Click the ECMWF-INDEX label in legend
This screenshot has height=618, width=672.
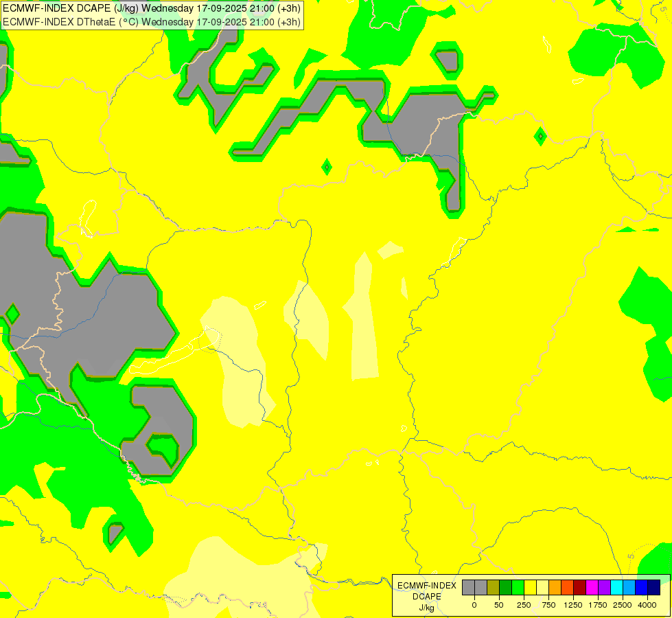pos(427,586)
